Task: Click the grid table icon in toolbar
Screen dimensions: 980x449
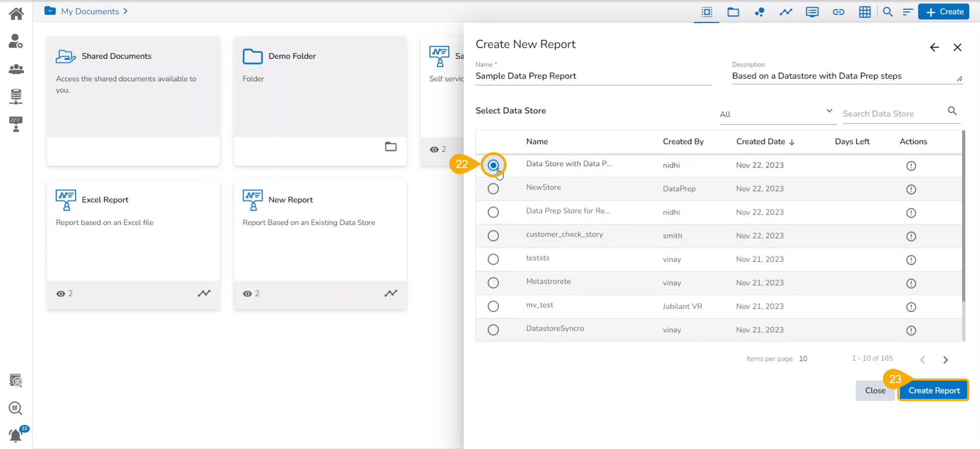Action: coord(865,12)
